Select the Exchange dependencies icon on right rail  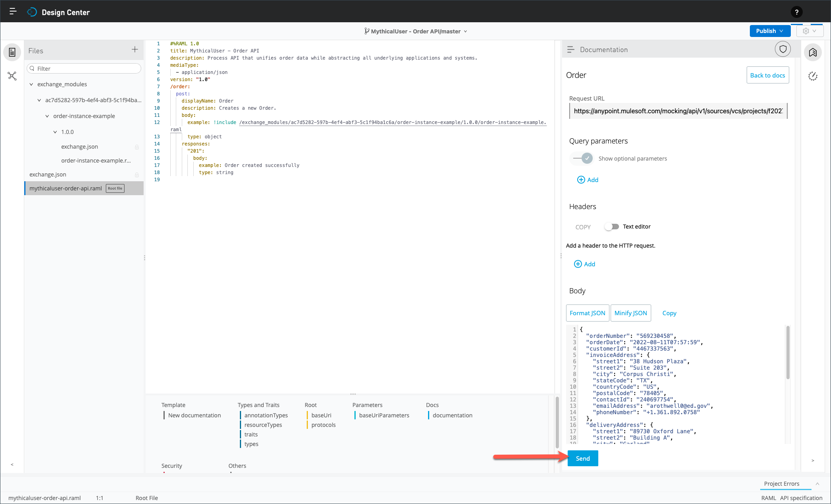pos(813,52)
